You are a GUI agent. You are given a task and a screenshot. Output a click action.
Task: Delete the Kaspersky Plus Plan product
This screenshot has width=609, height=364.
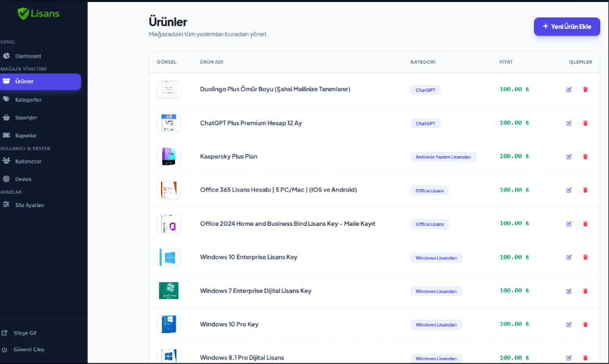[x=585, y=156]
